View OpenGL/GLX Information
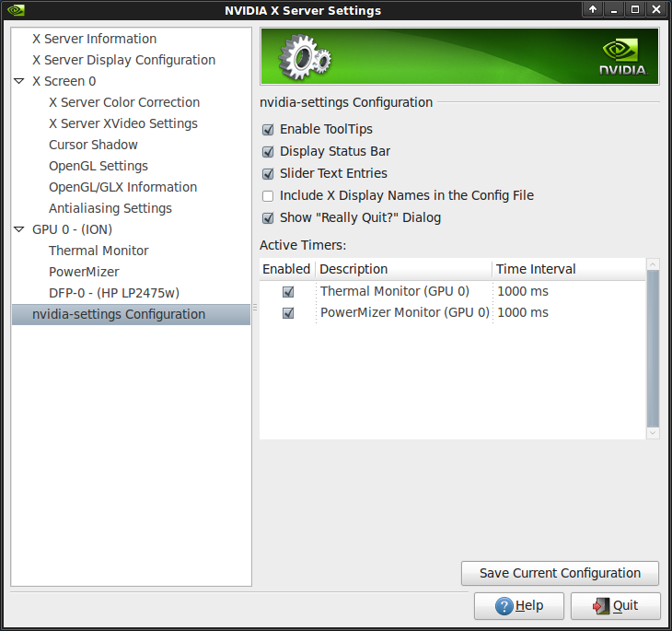Screen dimensions: 672x631 (x=122, y=187)
